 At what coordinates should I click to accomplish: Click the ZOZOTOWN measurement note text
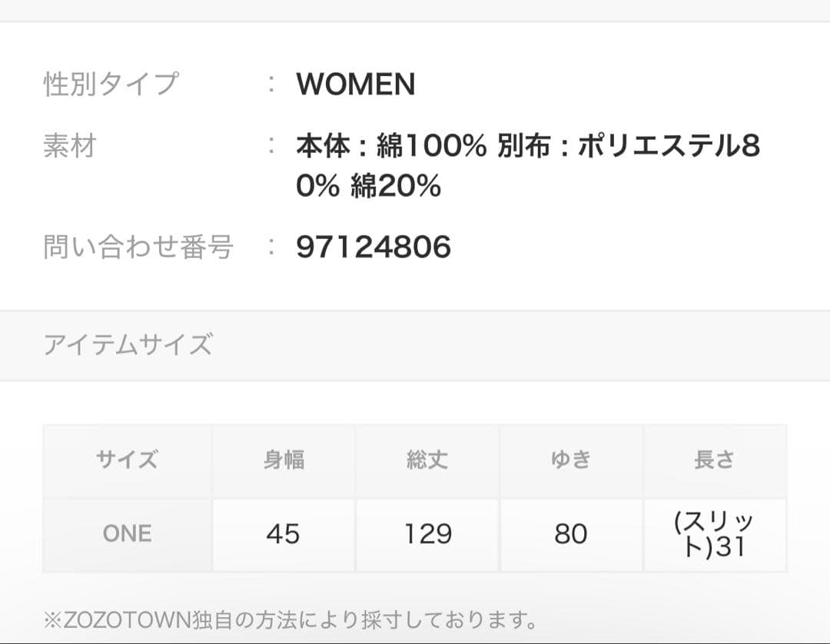click(x=290, y=619)
